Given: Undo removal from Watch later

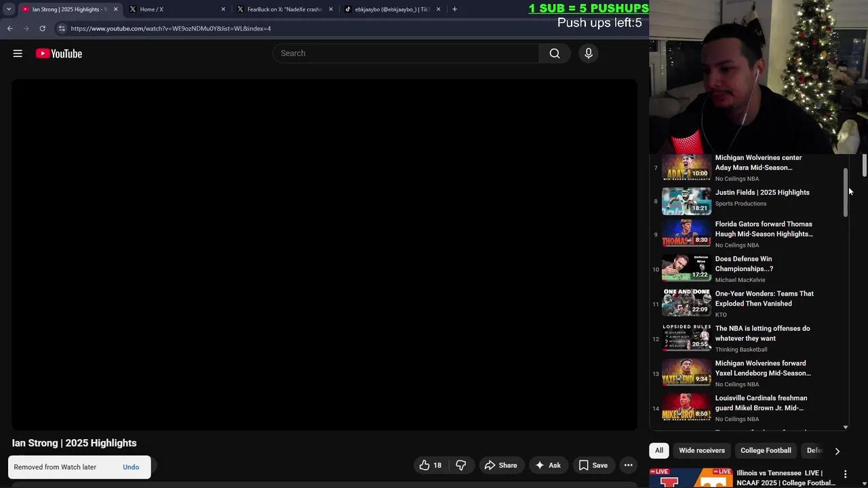Looking at the screenshot, I should (131, 467).
